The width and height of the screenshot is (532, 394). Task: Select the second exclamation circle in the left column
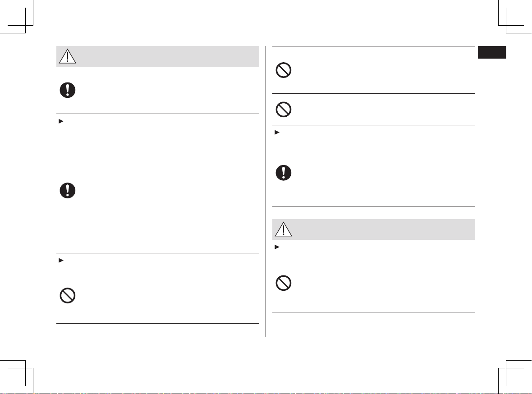click(68, 190)
